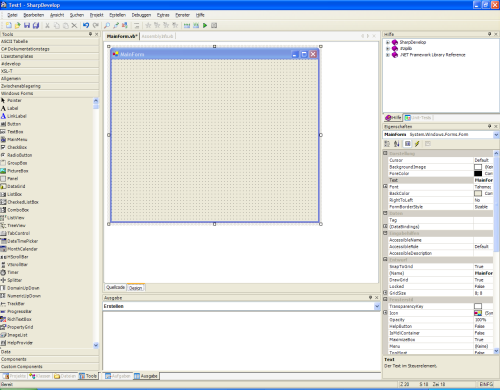500x390 pixels.
Task: Open the Data toolbox category
Action: (50, 352)
